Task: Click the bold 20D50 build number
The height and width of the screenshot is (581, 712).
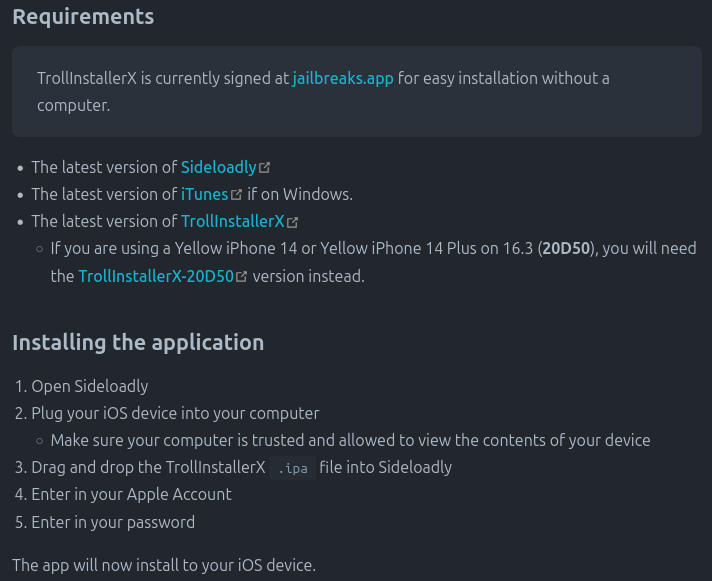Action: coord(568,248)
